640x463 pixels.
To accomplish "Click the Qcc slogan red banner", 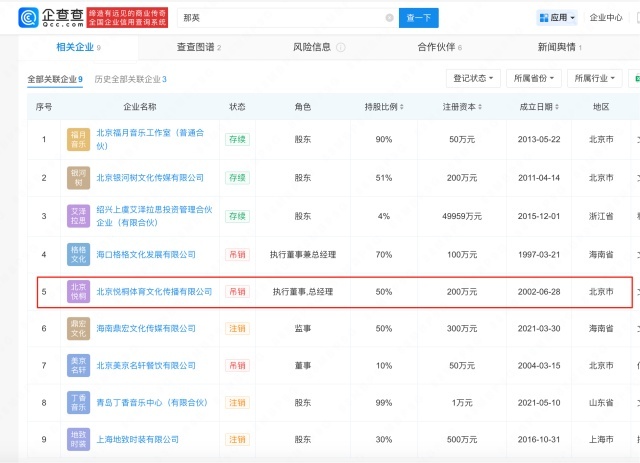I will click(x=127, y=18).
